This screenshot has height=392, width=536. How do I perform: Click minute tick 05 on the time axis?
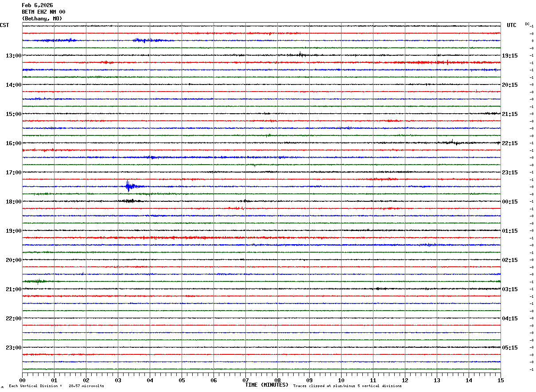tap(182, 380)
